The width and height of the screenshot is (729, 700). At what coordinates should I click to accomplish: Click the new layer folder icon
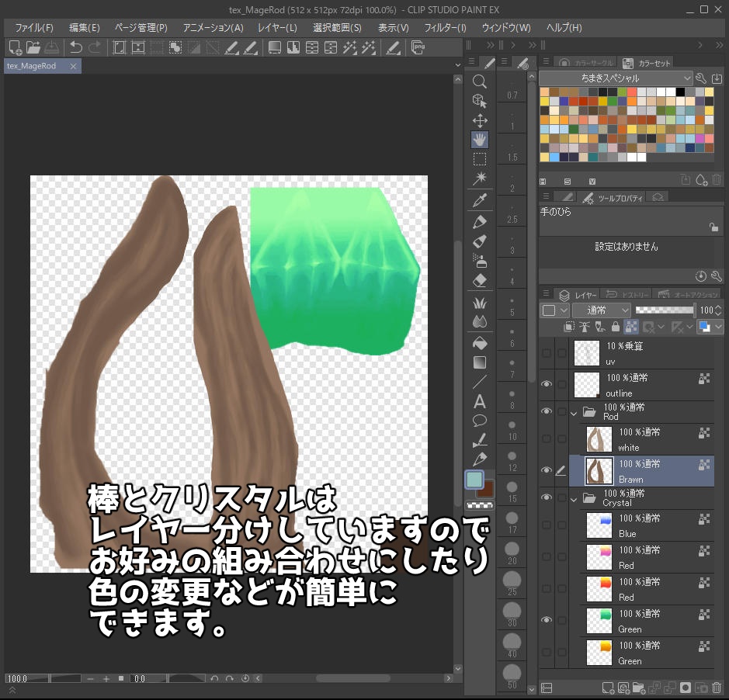(x=639, y=688)
